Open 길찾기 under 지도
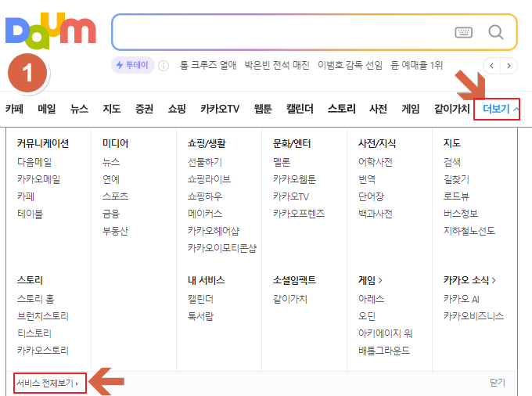This screenshot has width=532, height=396. [456, 179]
